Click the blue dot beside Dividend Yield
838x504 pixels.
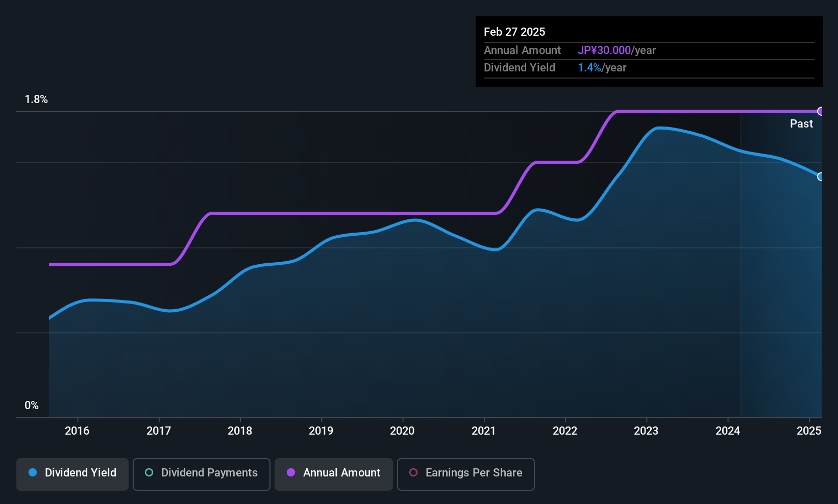pyautogui.click(x=33, y=473)
